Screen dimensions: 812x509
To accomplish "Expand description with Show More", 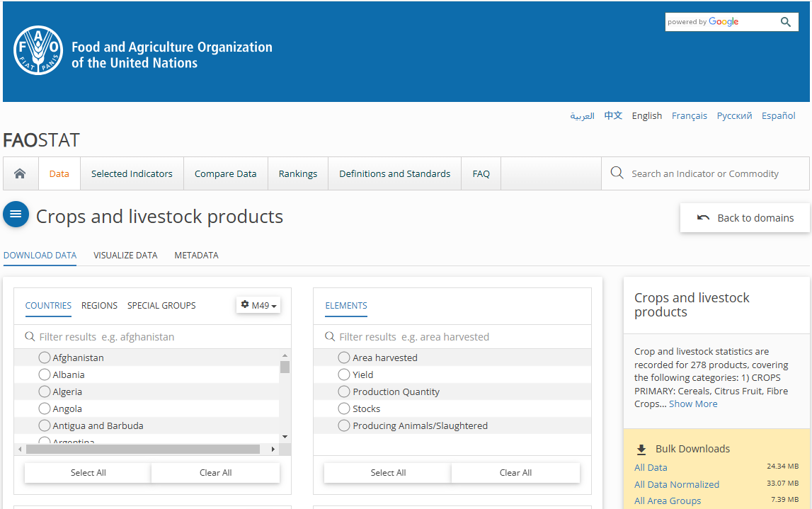I will tap(693, 404).
